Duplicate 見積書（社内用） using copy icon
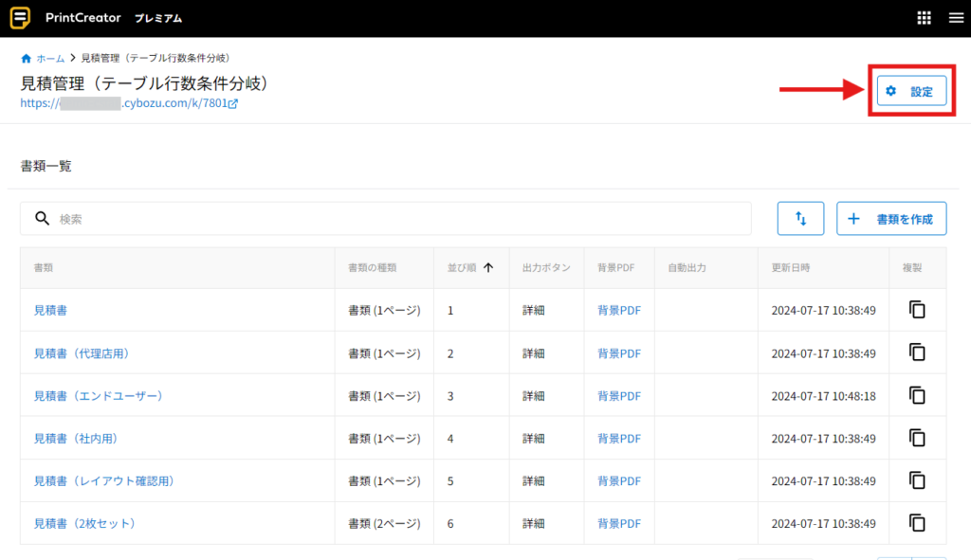 tap(917, 438)
